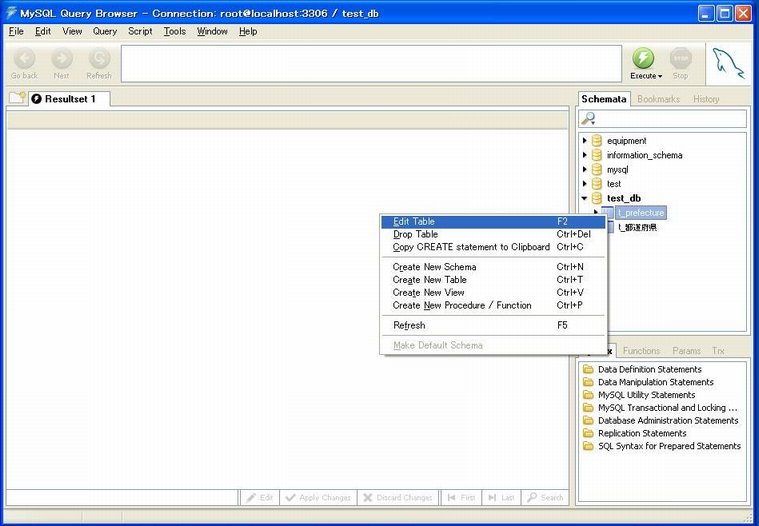Open the Execute dropdown arrow
Image resolution: width=759 pixels, height=526 pixels.
pyautogui.click(x=660, y=76)
